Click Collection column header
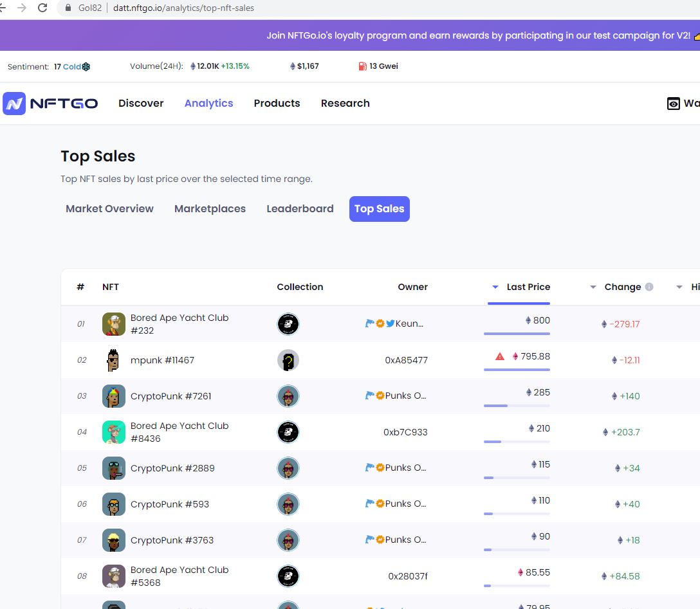Screen dimensions: 700x609 pos(300,287)
